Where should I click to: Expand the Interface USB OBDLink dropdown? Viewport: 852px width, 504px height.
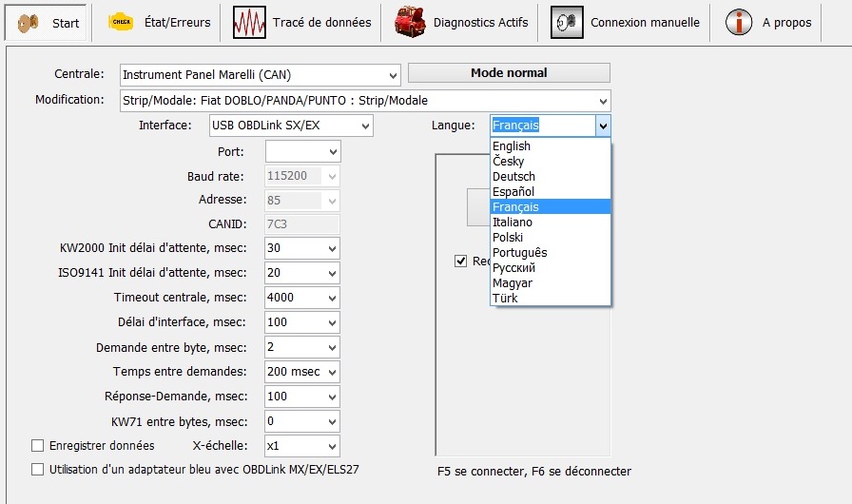pyautogui.click(x=366, y=126)
